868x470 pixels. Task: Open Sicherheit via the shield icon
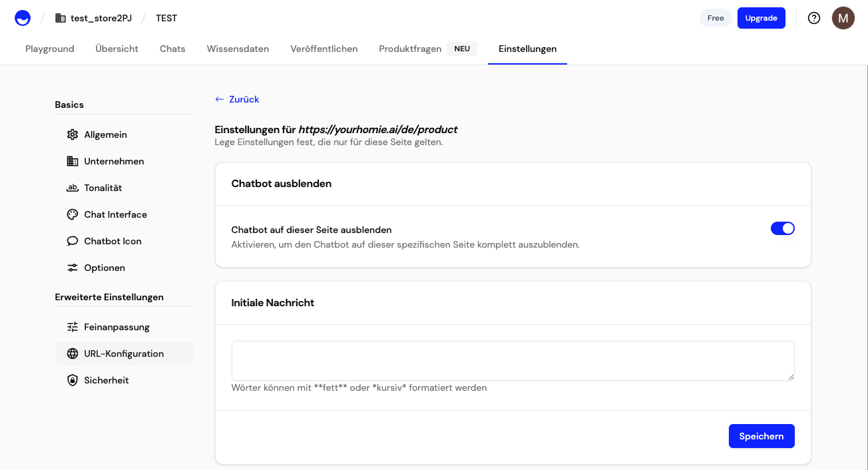click(73, 380)
